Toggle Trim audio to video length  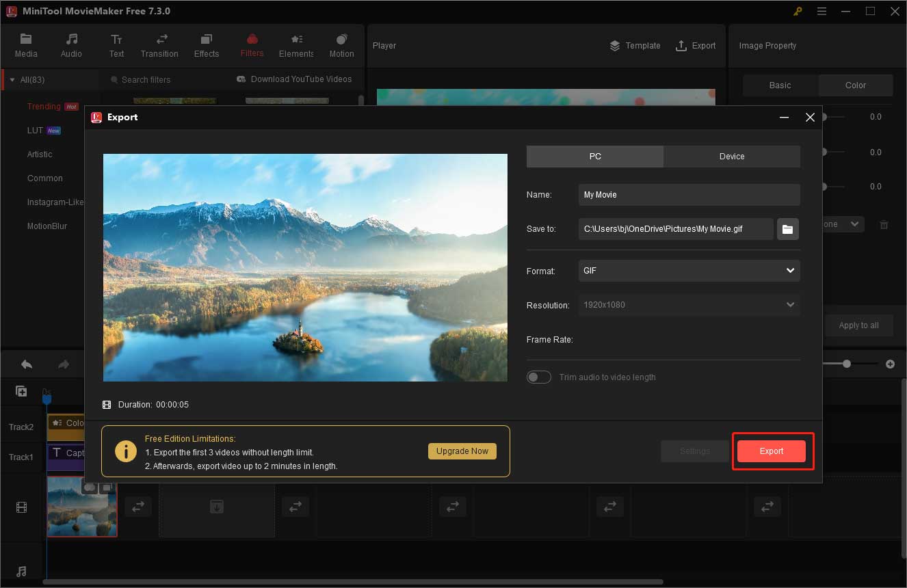(x=539, y=377)
